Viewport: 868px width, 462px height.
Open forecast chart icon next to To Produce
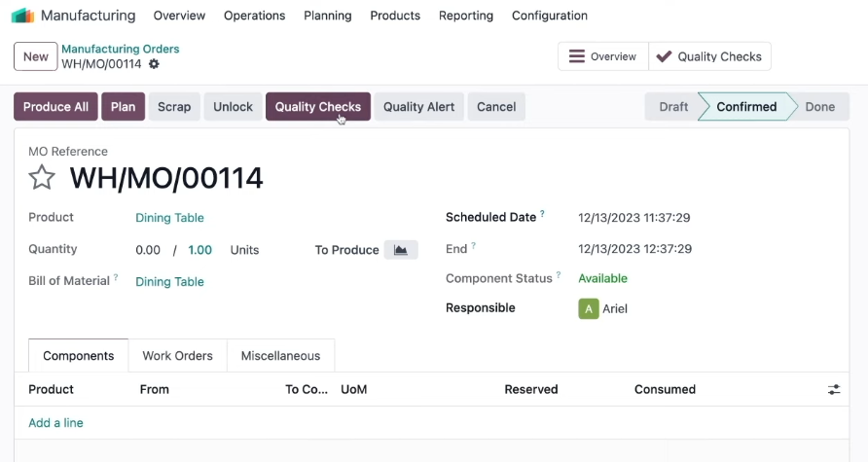(x=401, y=250)
